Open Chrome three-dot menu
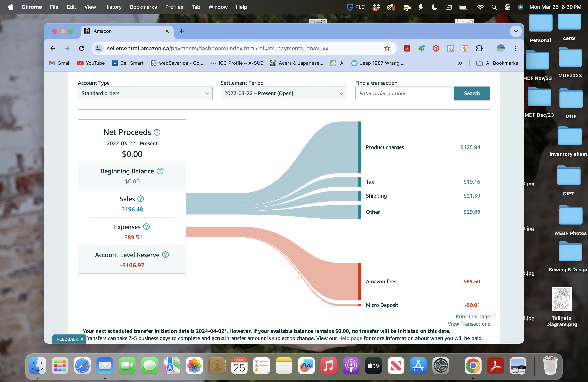This screenshot has height=382, width=588. click(x=515, y=48)
